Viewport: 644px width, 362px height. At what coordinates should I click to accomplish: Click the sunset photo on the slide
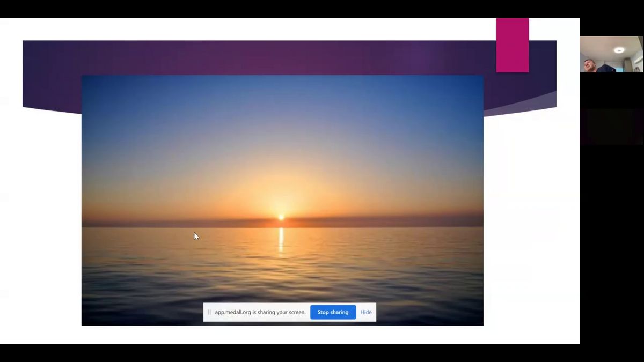click(282, 200)
